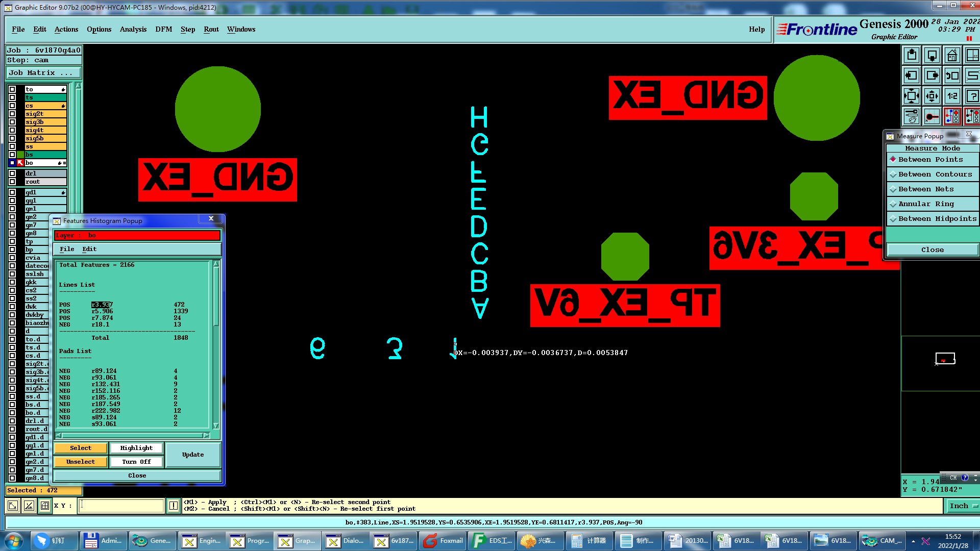The height and width of the screenshot is (551, 980).
Task: Open the DFM menu
Action: pos(163,30)
